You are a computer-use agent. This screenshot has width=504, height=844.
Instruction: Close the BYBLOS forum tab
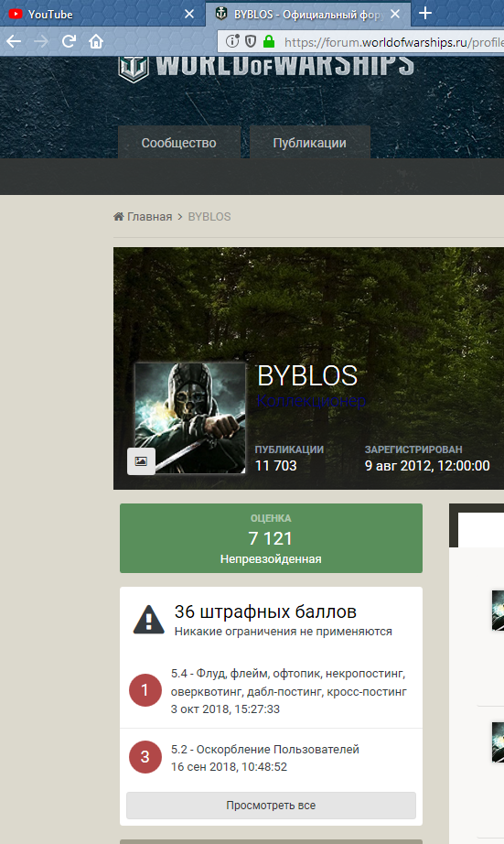click(395, 14)
